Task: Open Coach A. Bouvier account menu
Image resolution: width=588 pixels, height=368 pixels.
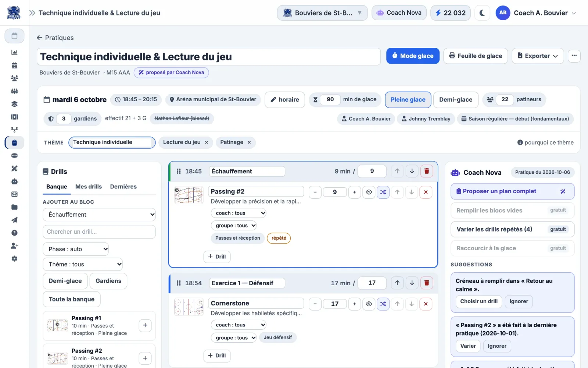Action: [536, 13]
